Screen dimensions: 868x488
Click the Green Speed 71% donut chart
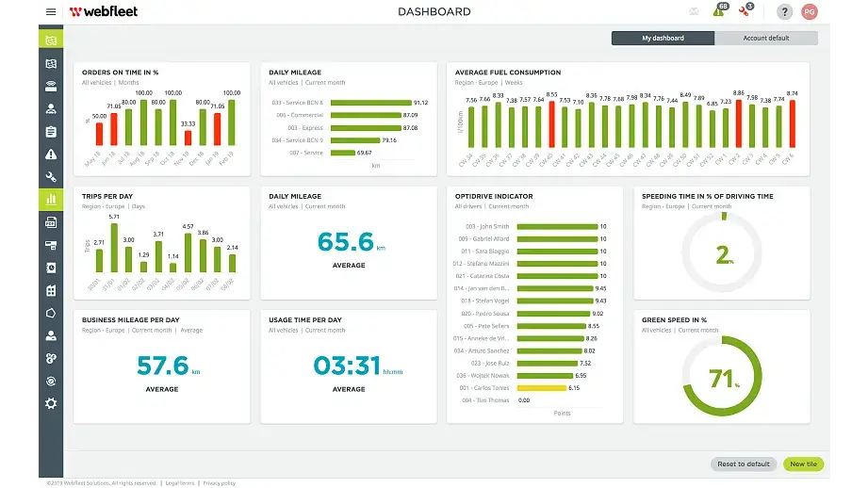point(721,378)
